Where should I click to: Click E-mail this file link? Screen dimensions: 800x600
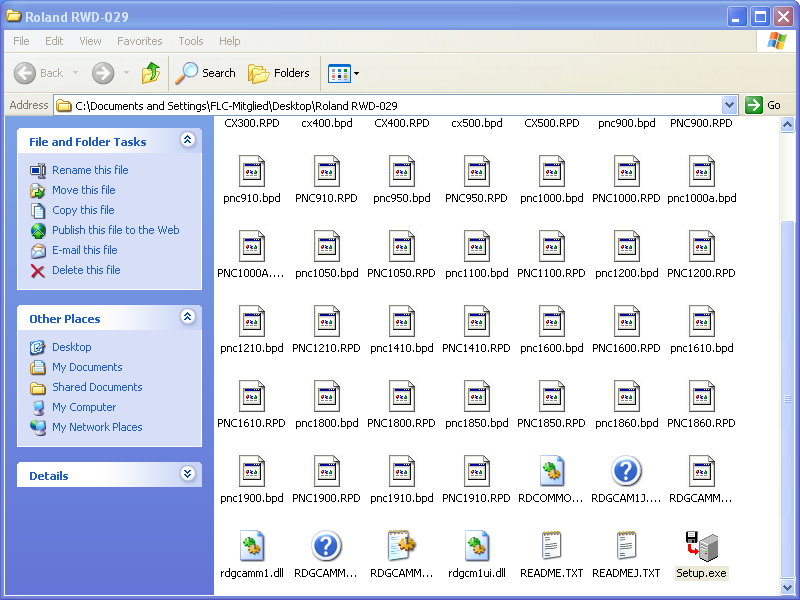(x=85, y=250)
